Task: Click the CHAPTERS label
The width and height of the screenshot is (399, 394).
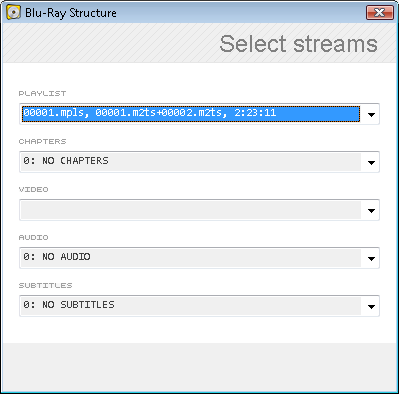Action: click(x=42, y=141)
